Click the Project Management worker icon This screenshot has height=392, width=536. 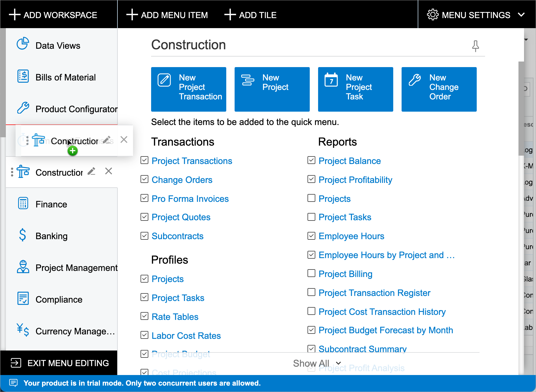(23, 267)
